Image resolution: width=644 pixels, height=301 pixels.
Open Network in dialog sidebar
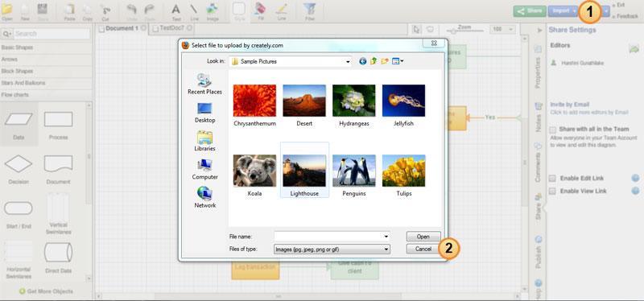pos(204,197)
